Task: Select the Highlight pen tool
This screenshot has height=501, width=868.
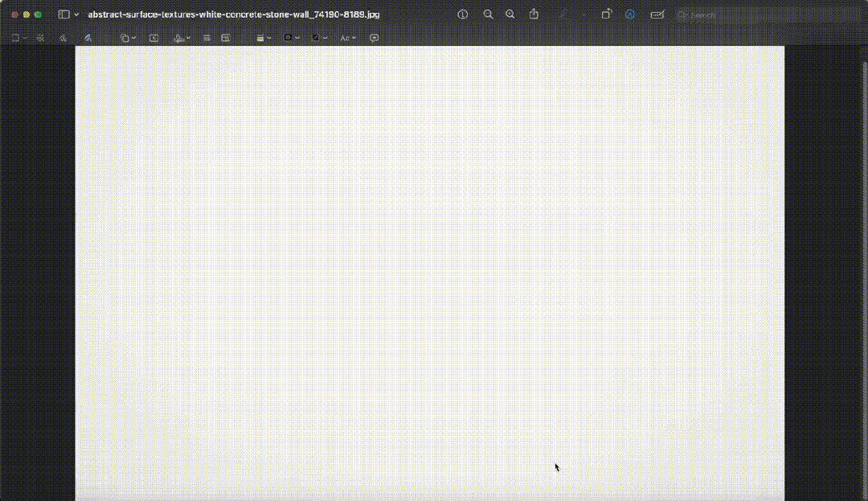Action: [x=563, y=14]
